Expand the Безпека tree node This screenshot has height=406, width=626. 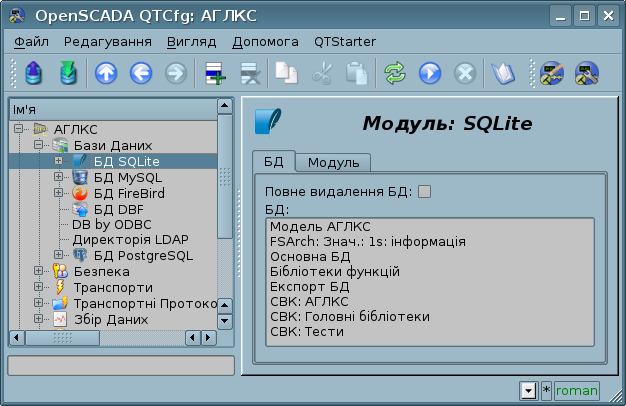tap(38, 271)
